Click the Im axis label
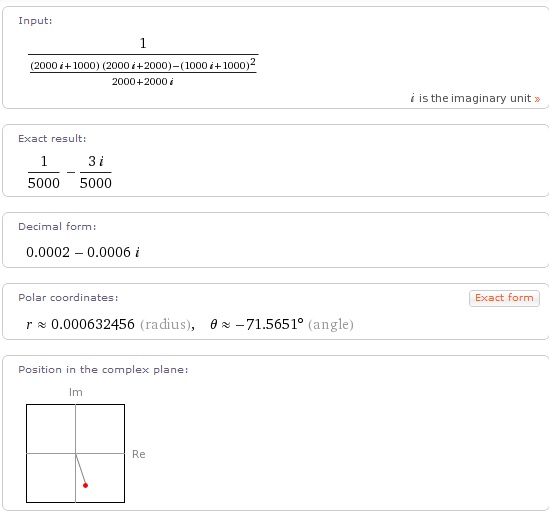549x519 pixels. click(x=76, y=392)
